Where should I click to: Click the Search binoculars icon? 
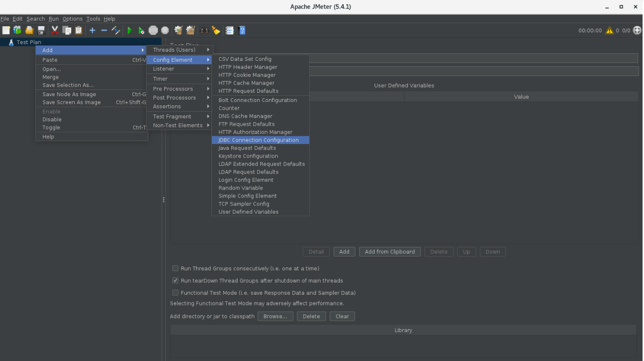click(204, 30)
